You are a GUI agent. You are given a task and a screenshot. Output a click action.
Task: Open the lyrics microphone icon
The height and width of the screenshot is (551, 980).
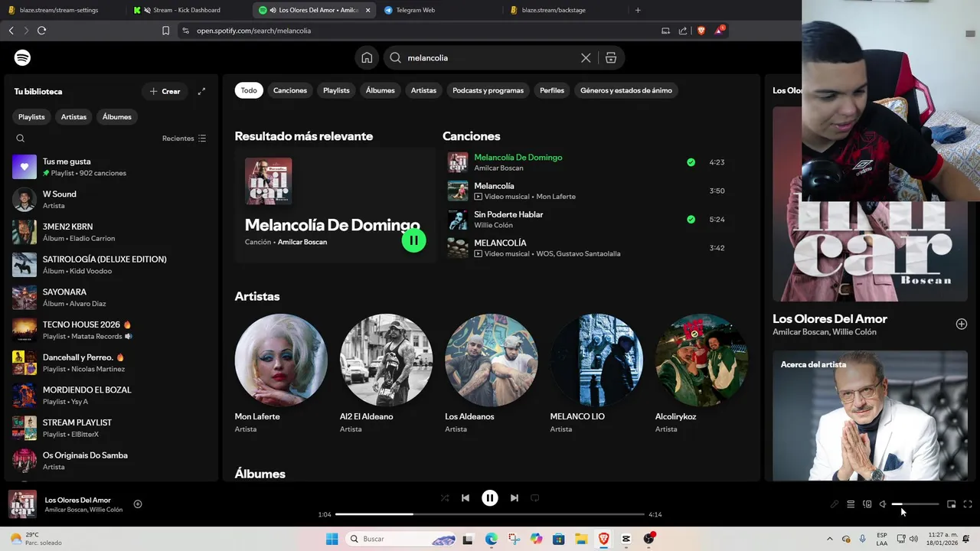[x=835, y=504]
